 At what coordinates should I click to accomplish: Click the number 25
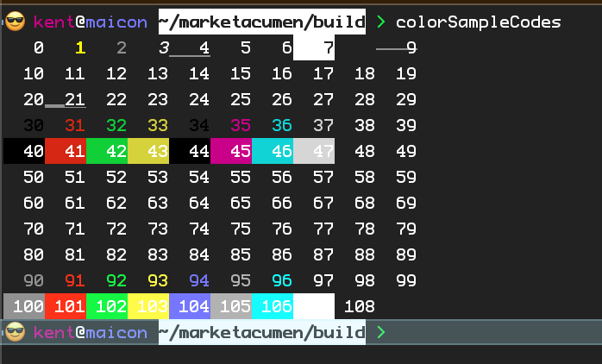241,100
